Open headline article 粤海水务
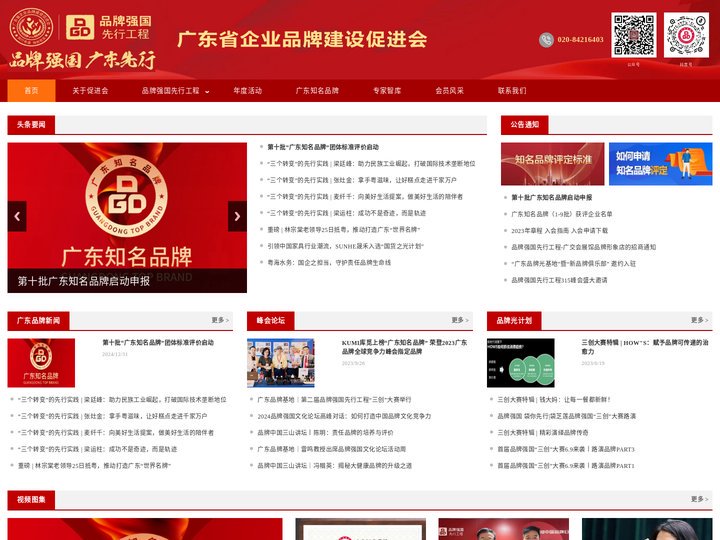The height and width of the screenshot is (540, 720). (329, 263)
